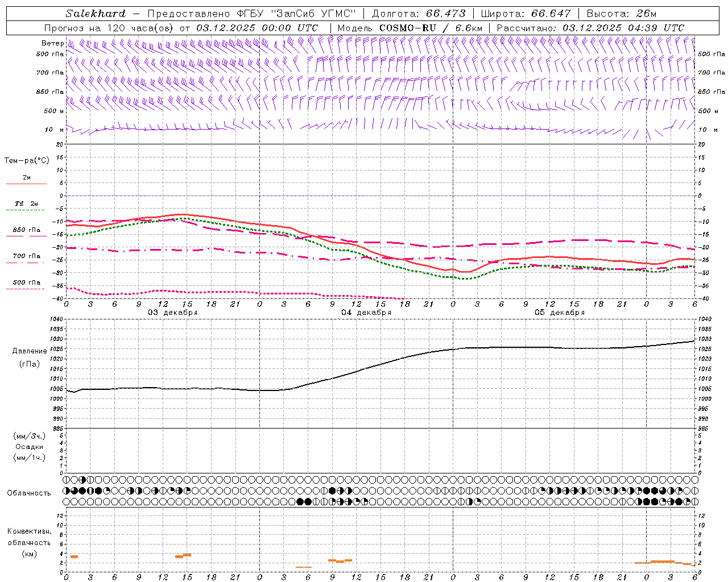Click the Ветер panel label
This screenshot has width=728, height=582.
52,43
